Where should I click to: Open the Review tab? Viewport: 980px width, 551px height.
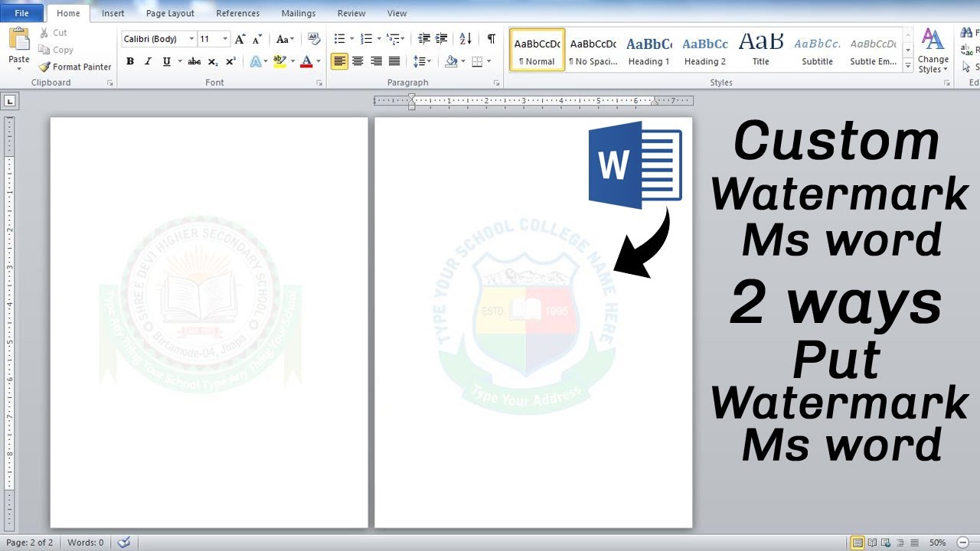click(x=351, y=13)
